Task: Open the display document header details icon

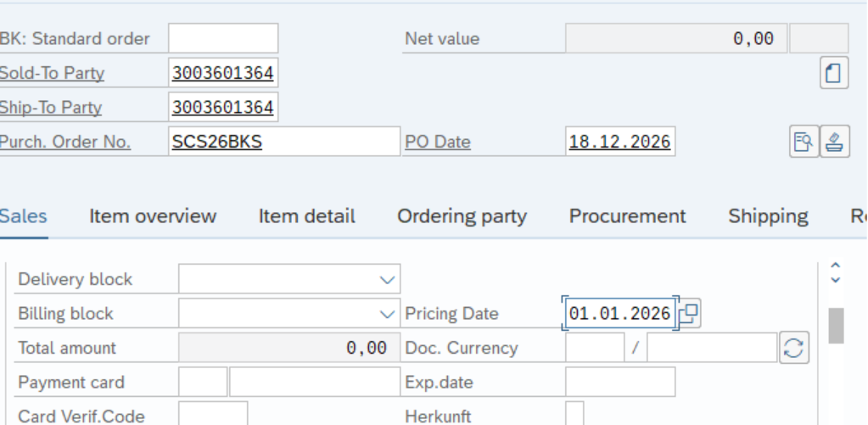Action: (804, 142)
